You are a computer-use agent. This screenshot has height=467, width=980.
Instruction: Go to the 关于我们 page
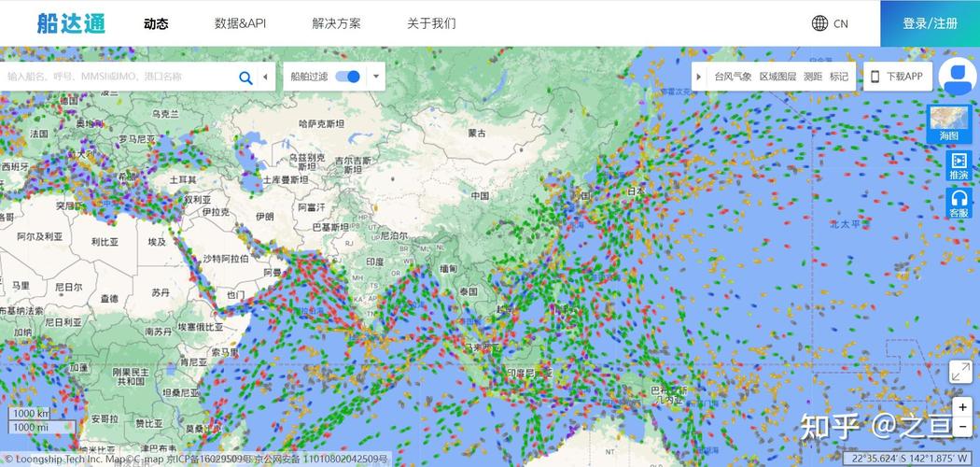pos(431,23)
